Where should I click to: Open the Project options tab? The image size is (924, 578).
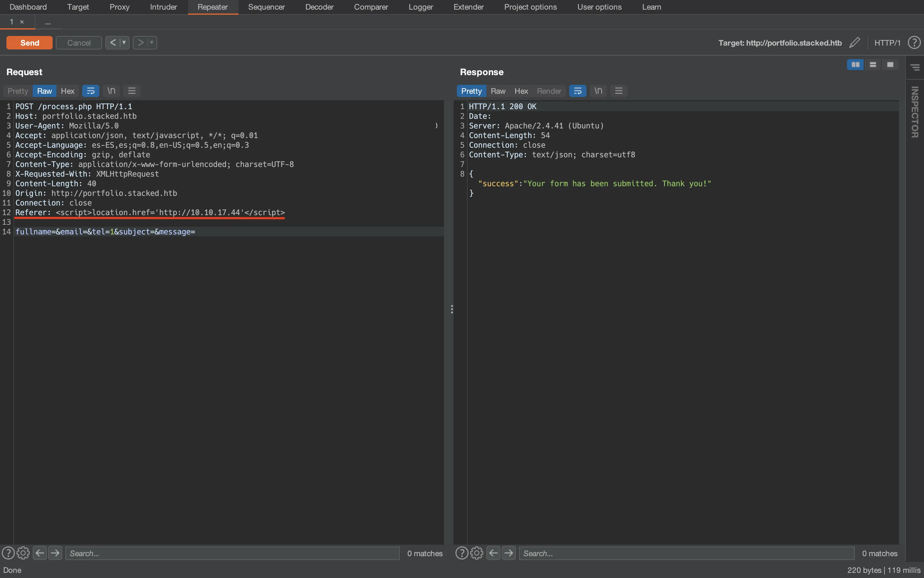[x=530, y=7]
